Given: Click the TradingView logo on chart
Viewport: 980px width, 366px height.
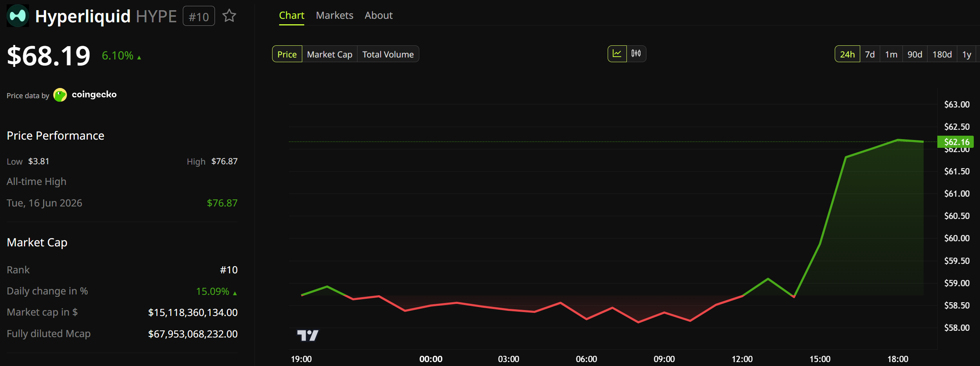Looking at the screenshot, I should 308,335.
